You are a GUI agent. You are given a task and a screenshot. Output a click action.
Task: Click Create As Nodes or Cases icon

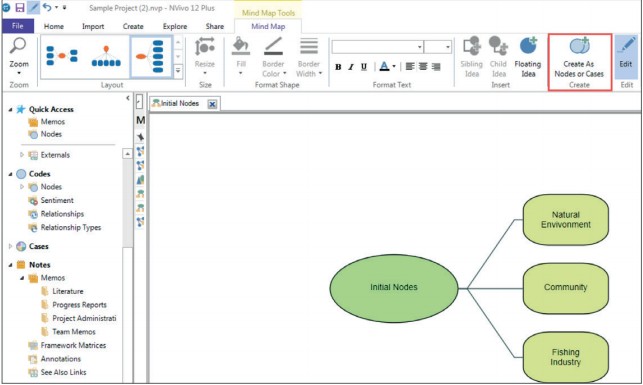[579, 46]
